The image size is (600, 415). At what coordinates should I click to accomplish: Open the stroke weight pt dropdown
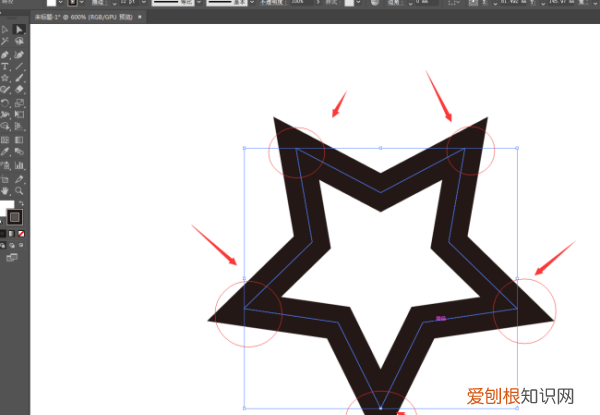pyautogui.click(x=142, y=3)
